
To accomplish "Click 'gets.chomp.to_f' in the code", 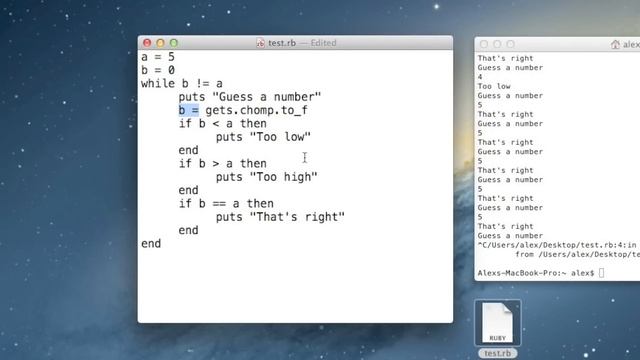I will click(256, 111).
